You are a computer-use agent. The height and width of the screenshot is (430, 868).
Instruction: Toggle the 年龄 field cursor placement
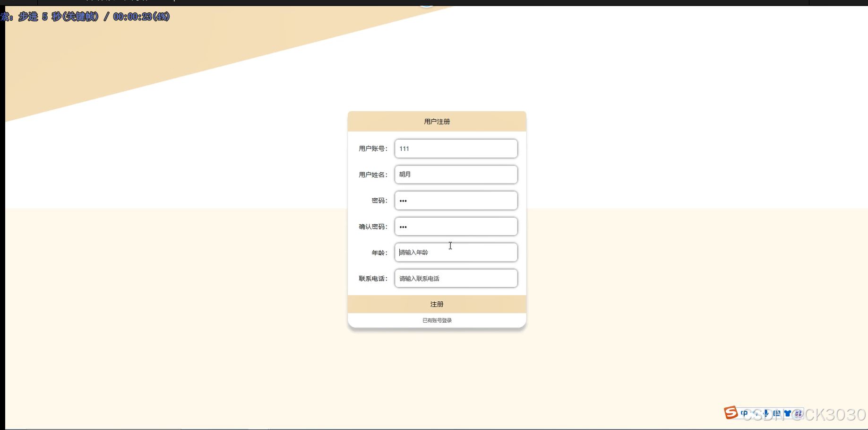[x=455, y=252]
